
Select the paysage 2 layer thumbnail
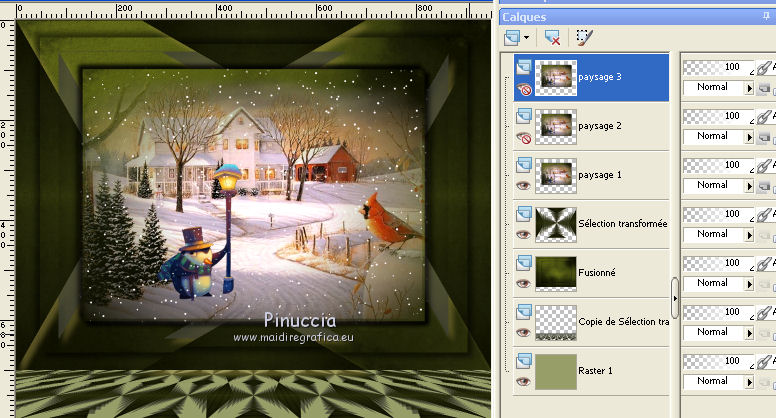(x=556, y=127)
